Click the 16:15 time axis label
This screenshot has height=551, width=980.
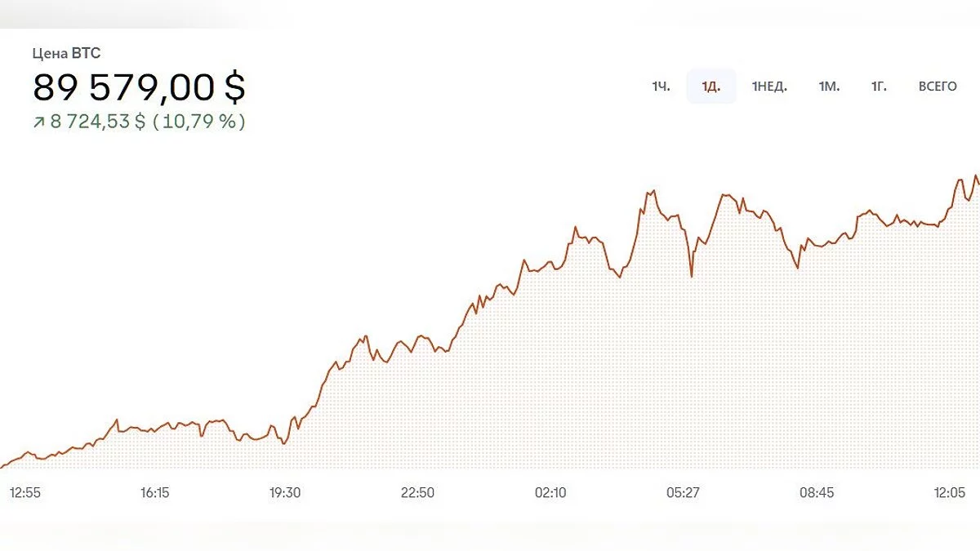pyautogui.click(x=154, y=492)
